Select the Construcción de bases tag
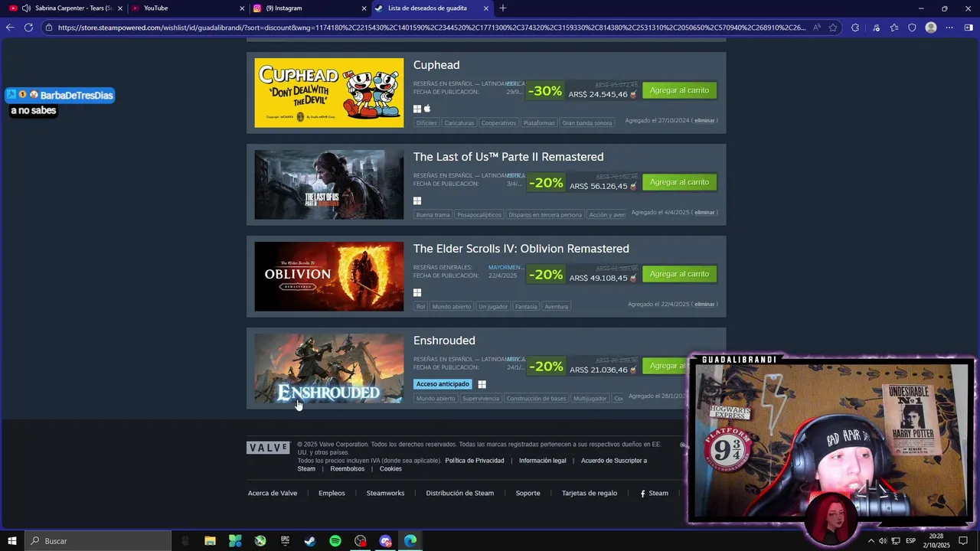Screen dimensions: 980x551 point(536,399)
